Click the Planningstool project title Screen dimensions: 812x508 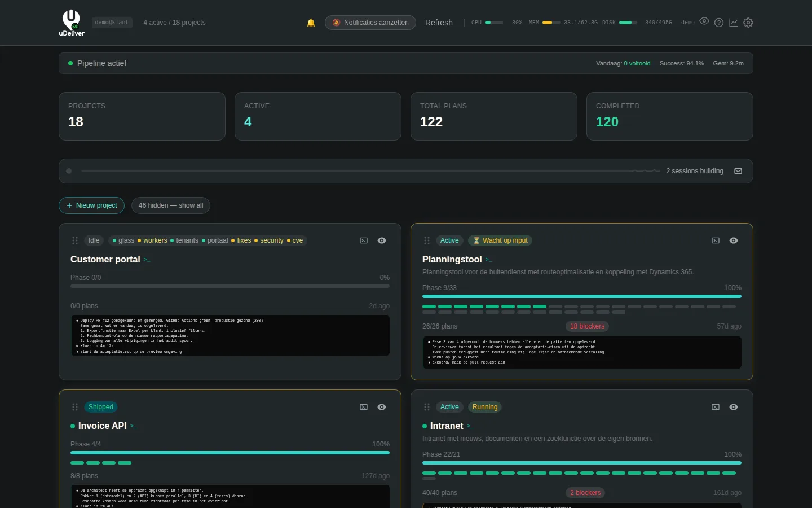pyautogui.click(x=452, y=260)
